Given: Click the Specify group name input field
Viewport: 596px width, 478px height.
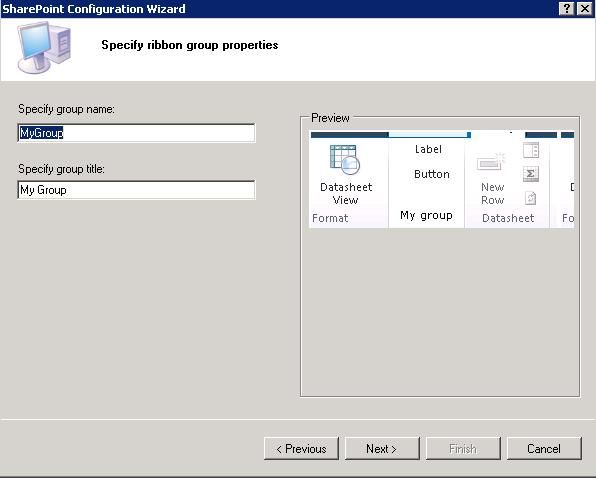Looking at the screenshot, I should [x=136, y=133].
